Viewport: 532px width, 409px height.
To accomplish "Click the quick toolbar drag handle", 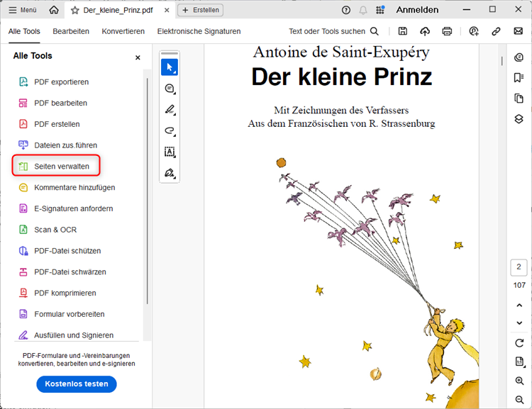I will [170, 54].
